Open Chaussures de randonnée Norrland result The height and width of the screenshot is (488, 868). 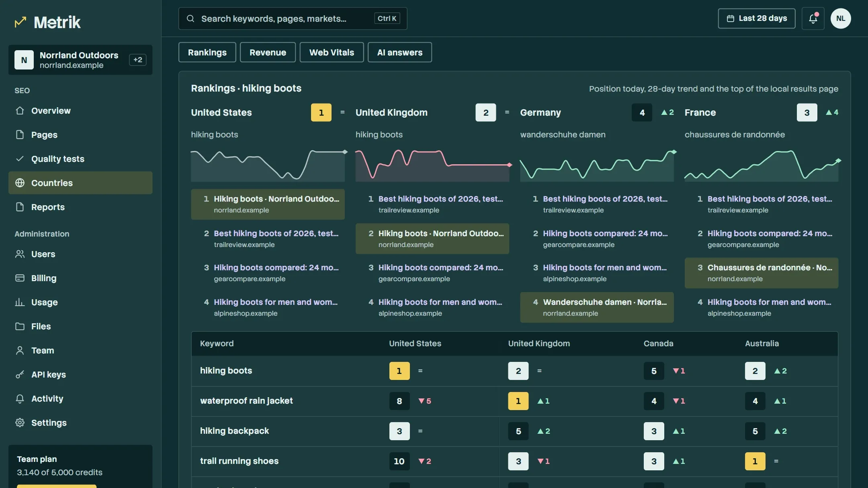tap(762, 273)
